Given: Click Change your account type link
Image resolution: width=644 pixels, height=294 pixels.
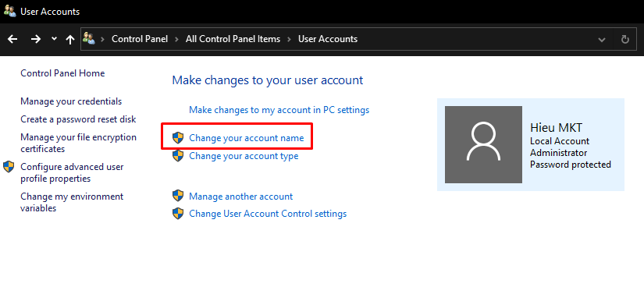Looking at the screenshot, I should tap(244, 156).
